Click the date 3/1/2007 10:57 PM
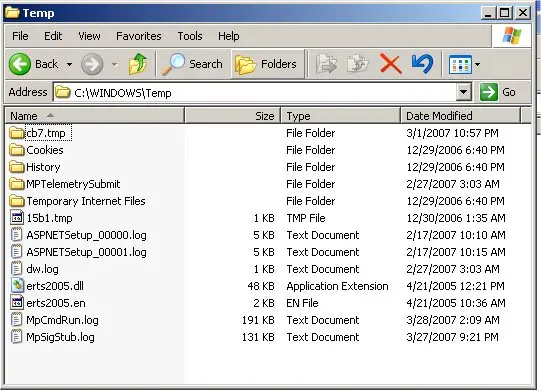Viewport: 541px width, 391px height. tap(452, 133)
